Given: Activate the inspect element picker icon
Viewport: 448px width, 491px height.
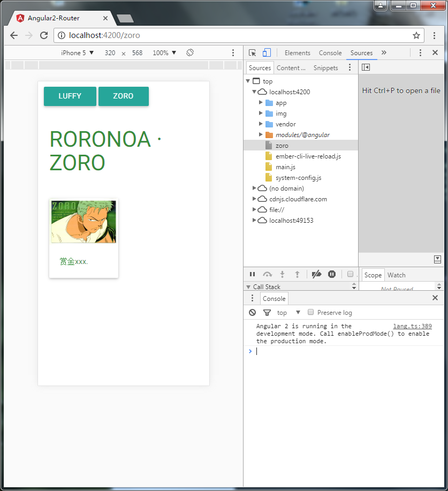Looking at the screenshot, I should tap(252, 52).
